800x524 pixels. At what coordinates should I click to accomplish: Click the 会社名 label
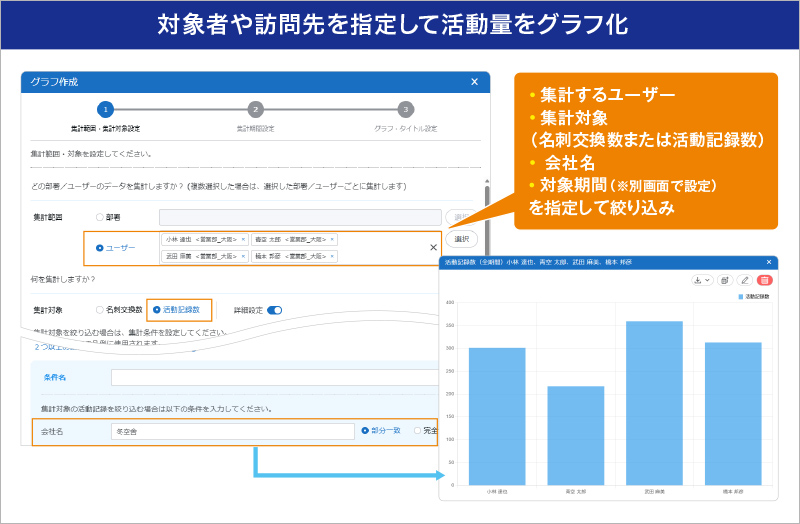tap(52, 432)
